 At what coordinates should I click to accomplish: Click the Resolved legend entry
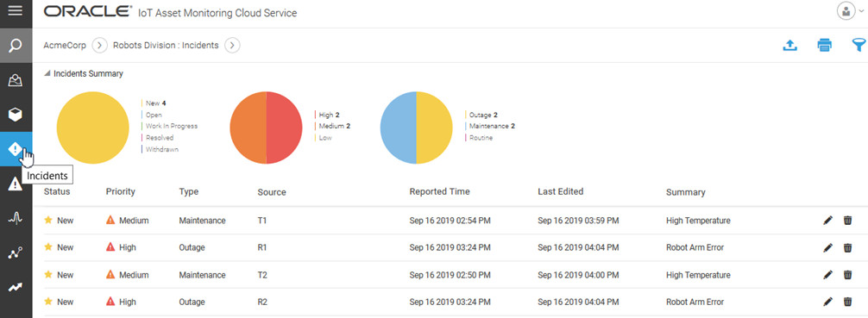coord(158,138)
